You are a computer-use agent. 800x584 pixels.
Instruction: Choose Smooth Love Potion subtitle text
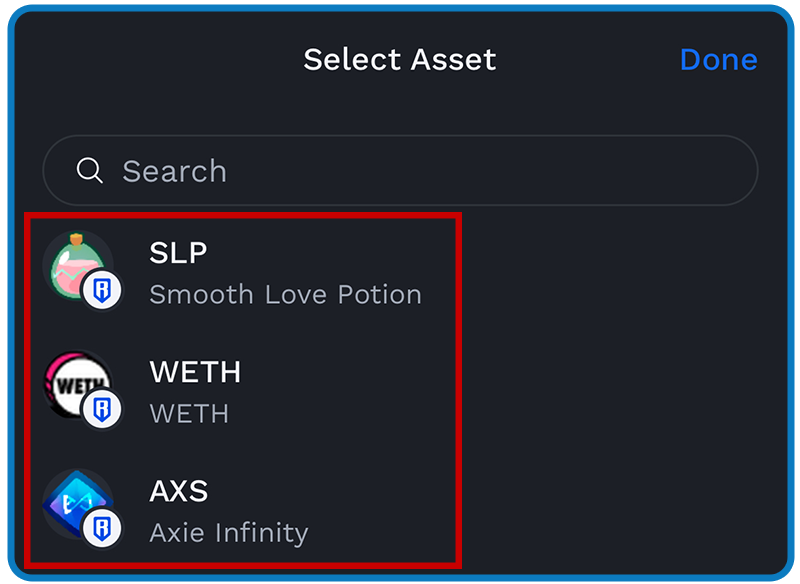click(x=286, y=294)
